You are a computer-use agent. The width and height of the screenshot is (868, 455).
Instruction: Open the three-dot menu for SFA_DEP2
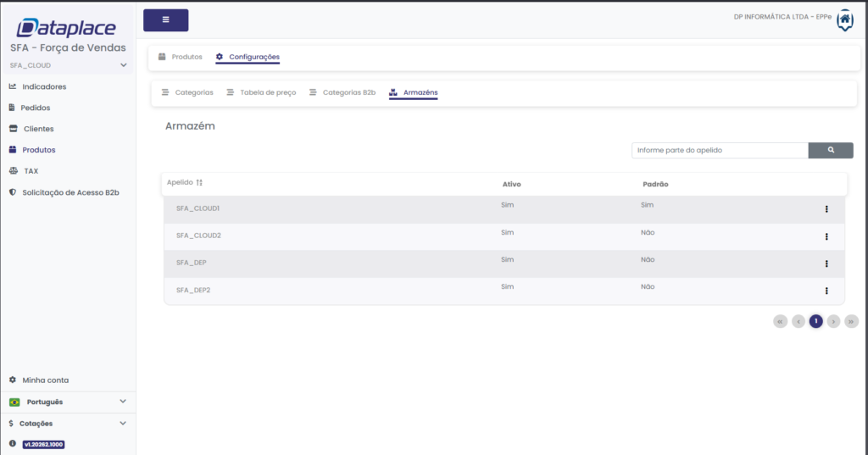[826, 291]
